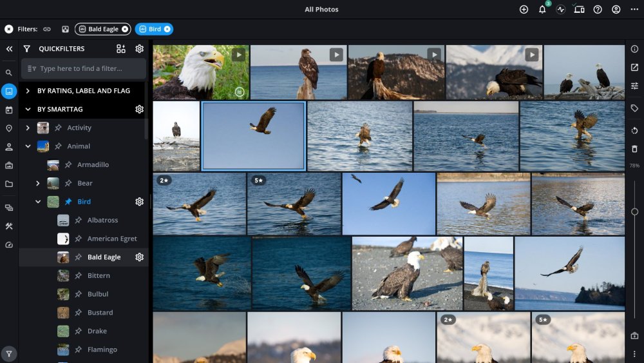This screenshot has width=644, height=363.
Task: Open the tools wrench icon in left rail
Action: (x=9, y=226)
